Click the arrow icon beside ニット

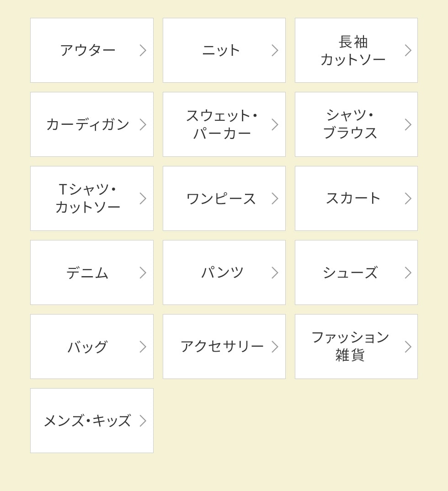[x=275, y=50]
